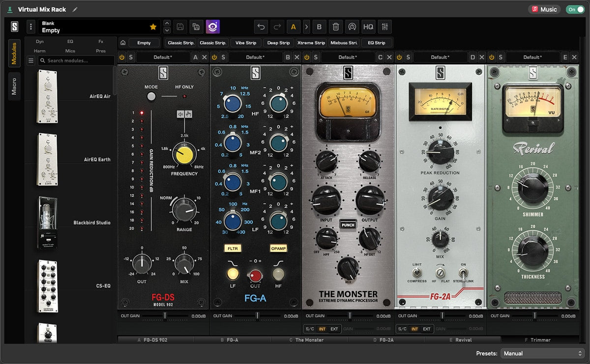This screenshot has height=364, width=590.
Task: Open the Presets Manual dropdown
Action: pyautogui.click(x=542, y=353)
